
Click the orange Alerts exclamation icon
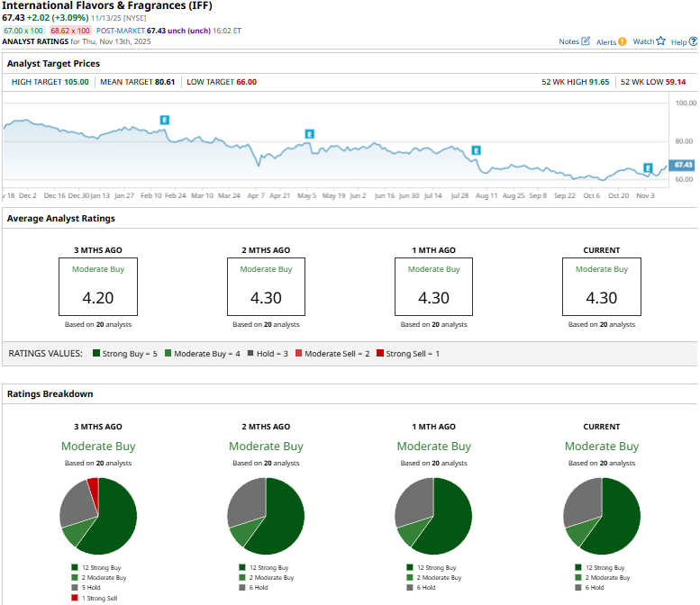pyautogui.click(x=622, y=42)
